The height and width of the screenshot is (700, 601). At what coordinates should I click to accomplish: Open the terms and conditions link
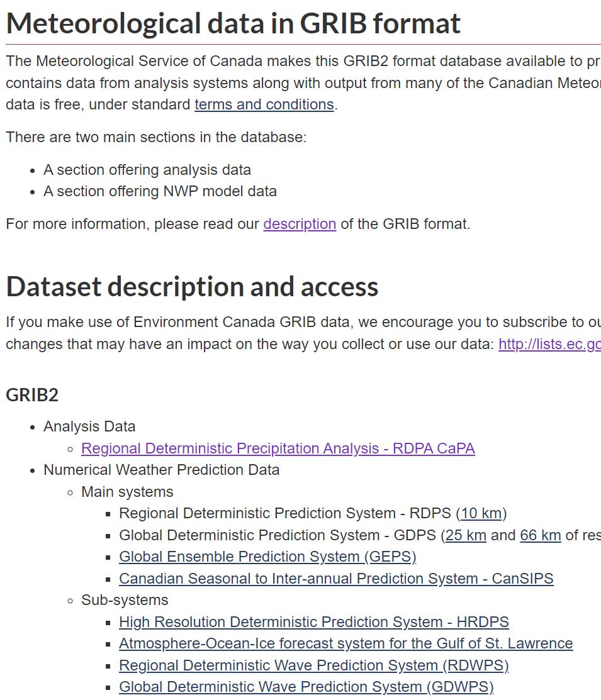tap(264, 104)
